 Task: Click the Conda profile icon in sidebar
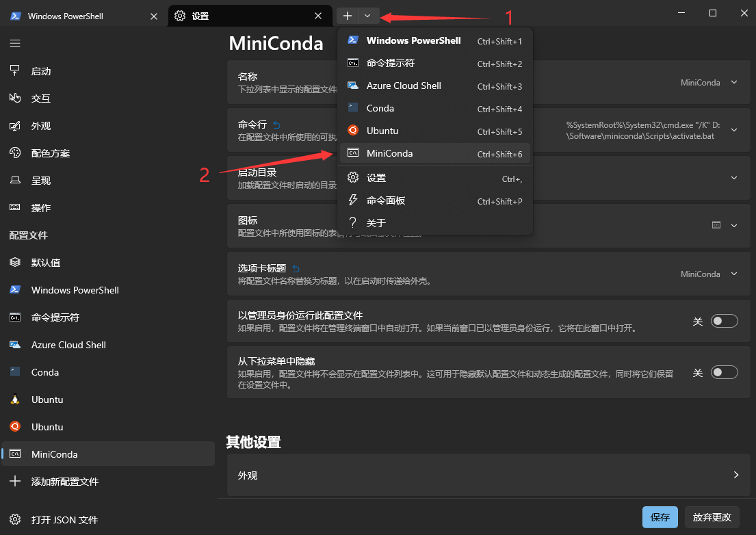[15, 371]
